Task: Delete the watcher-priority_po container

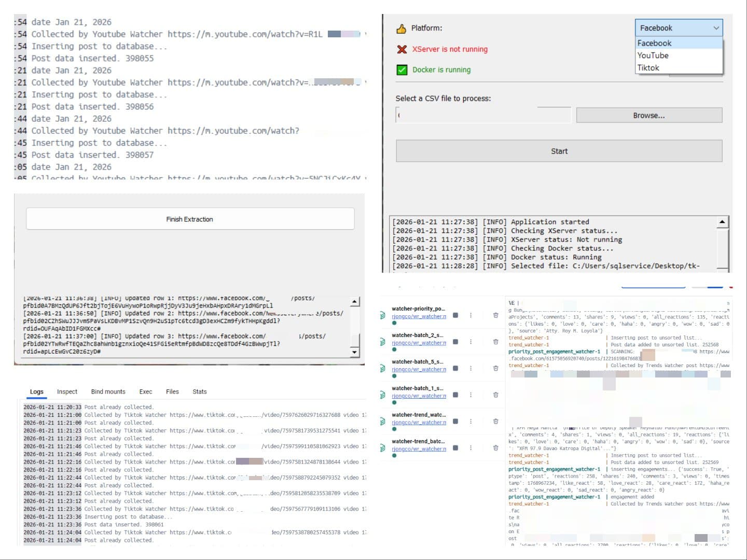Action: [495, 315]
